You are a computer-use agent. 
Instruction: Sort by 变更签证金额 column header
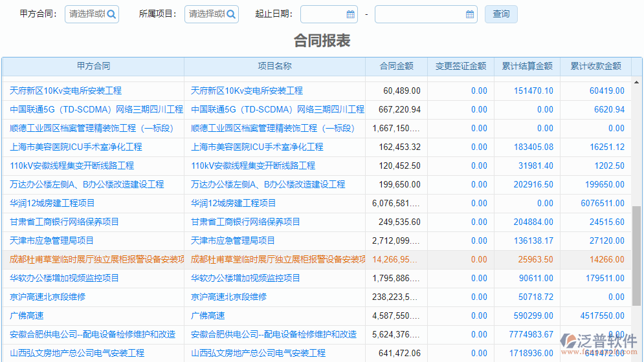coord(461,66)
